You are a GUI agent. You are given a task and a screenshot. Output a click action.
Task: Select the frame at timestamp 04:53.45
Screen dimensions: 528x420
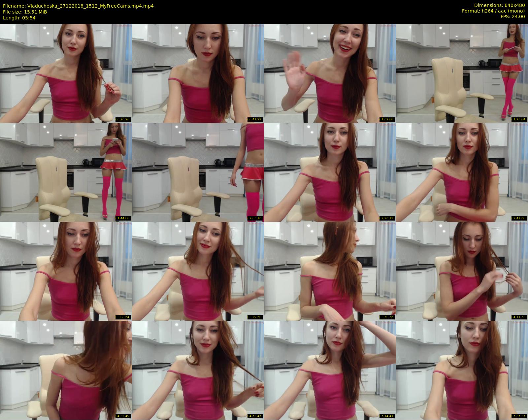pyautogui.click(x=198, y=370)
